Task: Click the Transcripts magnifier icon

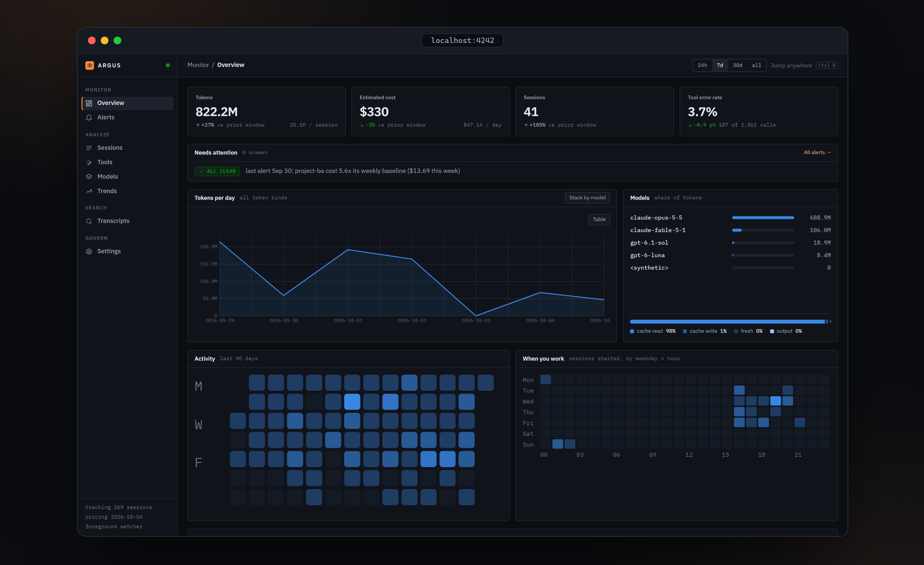Action: click(x=89, y=221)
